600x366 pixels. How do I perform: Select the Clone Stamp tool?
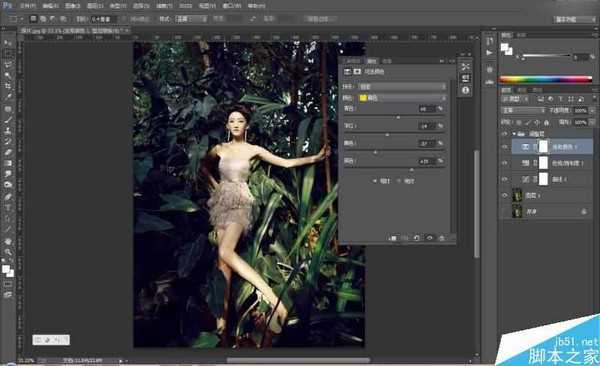click(x=8, y=131)
